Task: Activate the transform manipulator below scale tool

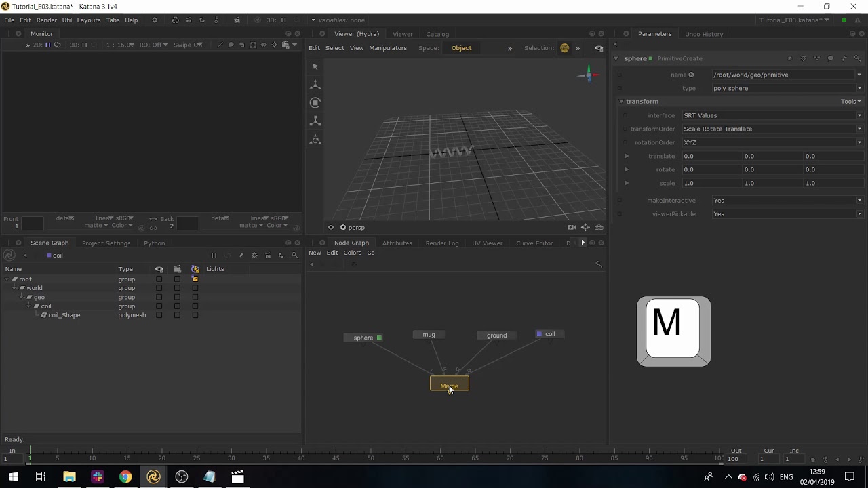Action: (315, 139)
